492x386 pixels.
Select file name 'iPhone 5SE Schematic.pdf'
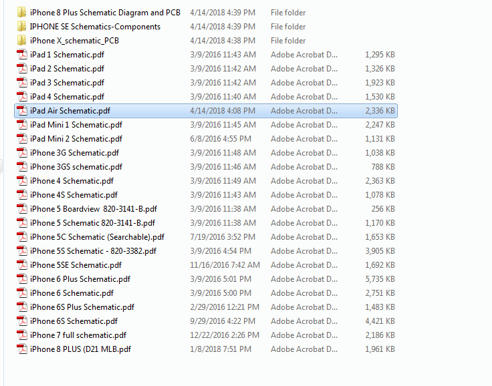pyautogui.click(x=76, y=265)
